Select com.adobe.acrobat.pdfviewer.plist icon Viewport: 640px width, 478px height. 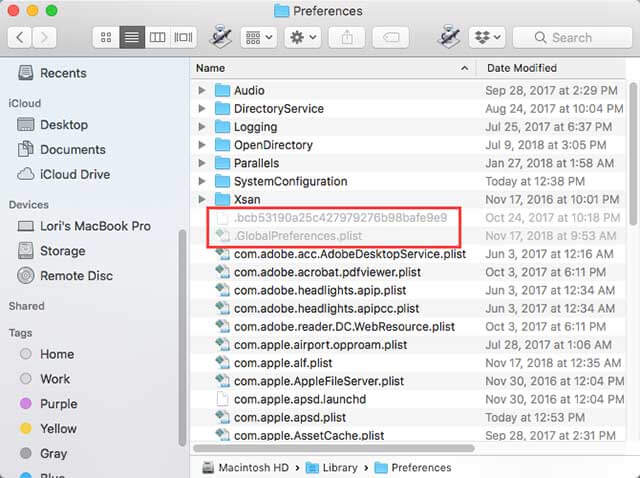tap(222, 272)
